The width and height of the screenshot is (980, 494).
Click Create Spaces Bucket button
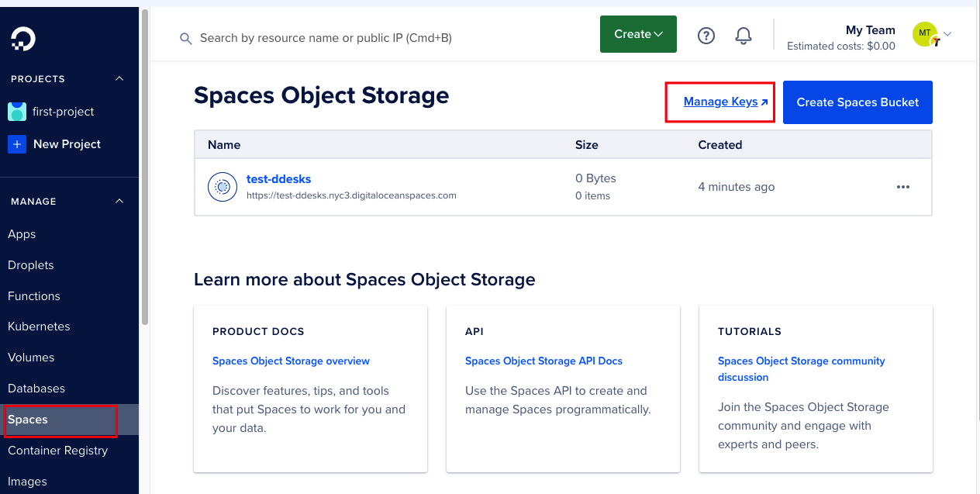(x=857, y=102)
